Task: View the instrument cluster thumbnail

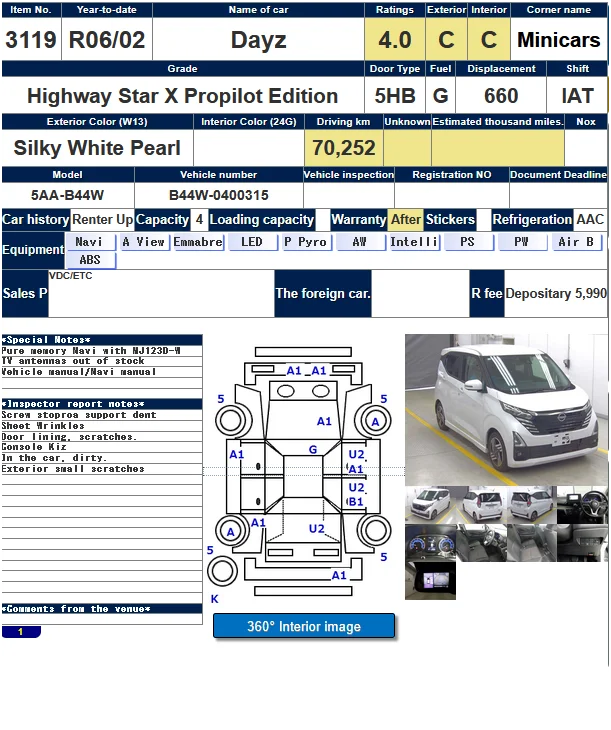Action: [430, 543]
